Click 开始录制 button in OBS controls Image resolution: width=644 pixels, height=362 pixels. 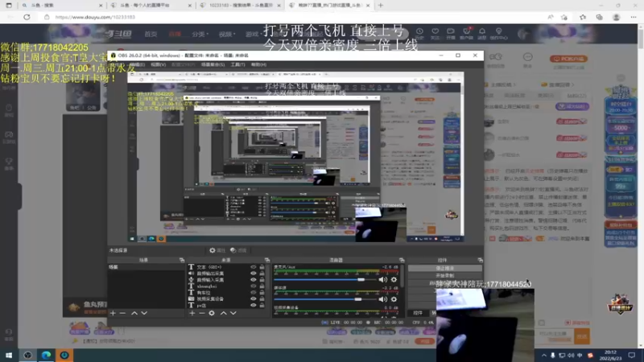pos(445,275)
